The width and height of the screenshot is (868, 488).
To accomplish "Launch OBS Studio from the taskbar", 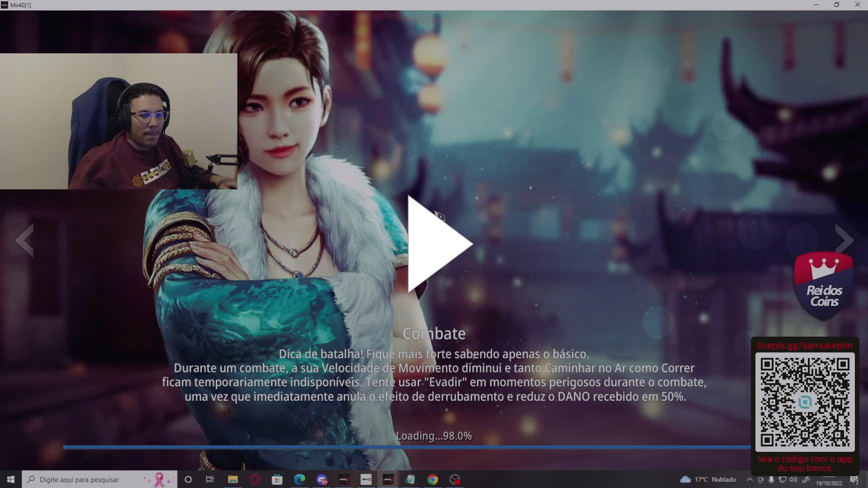I will click(455, 479).
